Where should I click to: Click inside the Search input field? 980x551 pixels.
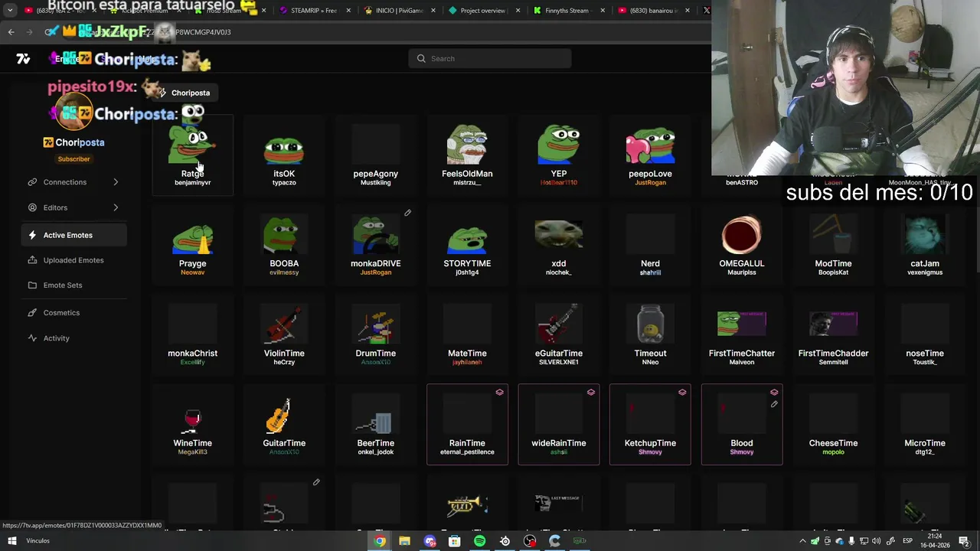pos(490,58)
